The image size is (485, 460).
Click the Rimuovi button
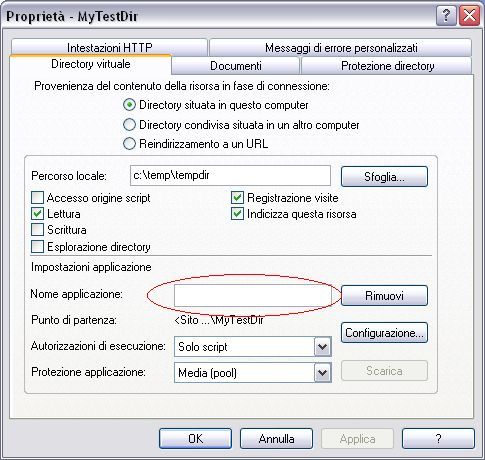click(x=384, y=295)
